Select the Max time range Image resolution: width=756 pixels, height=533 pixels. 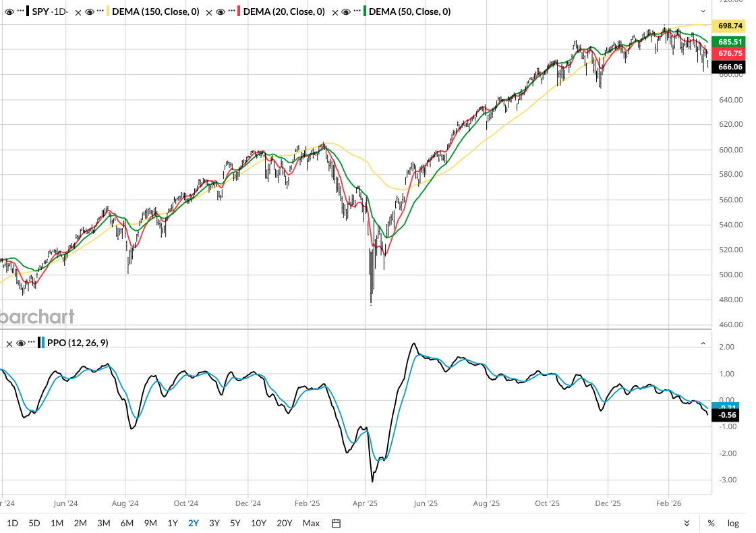(311, 524)
